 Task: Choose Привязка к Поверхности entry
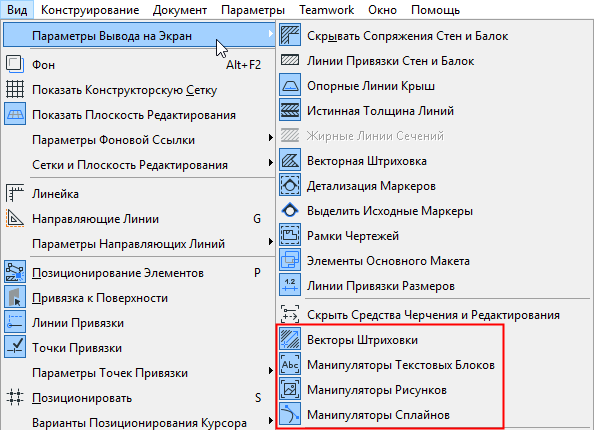pos(139,297)
